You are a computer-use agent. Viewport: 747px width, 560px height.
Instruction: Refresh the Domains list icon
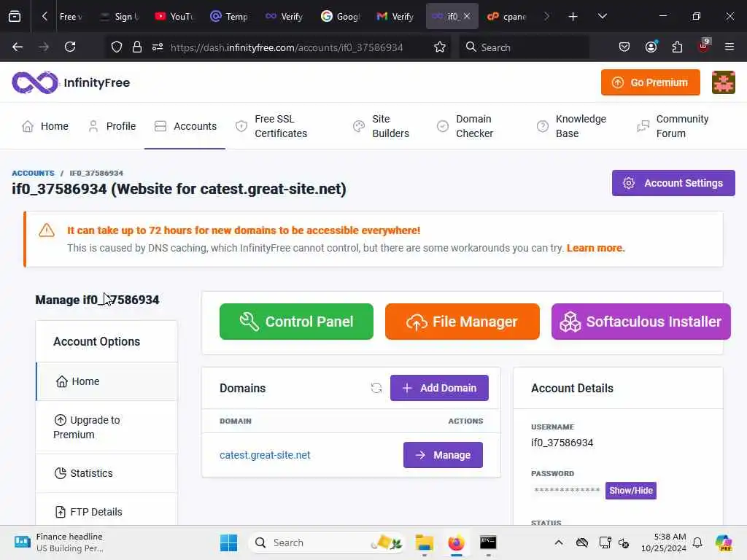click(x=376, y=388)
